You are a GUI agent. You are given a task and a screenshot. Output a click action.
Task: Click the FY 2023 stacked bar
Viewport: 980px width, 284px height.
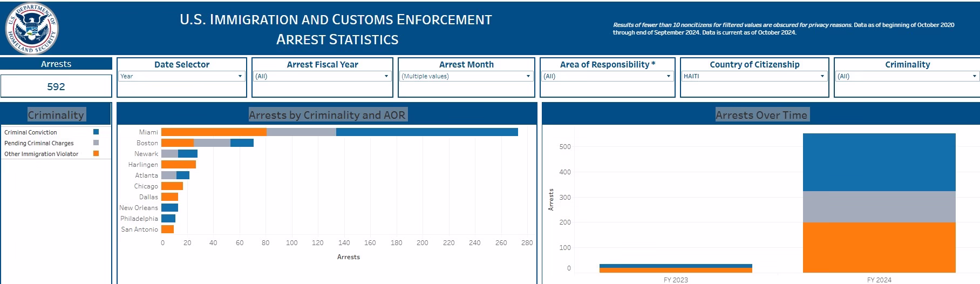pos(676,268)
